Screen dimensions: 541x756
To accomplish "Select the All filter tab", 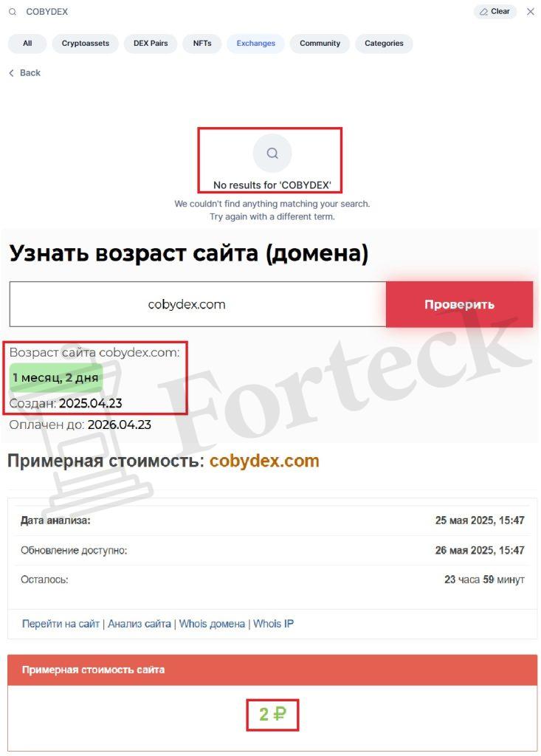I will (27, 44).
